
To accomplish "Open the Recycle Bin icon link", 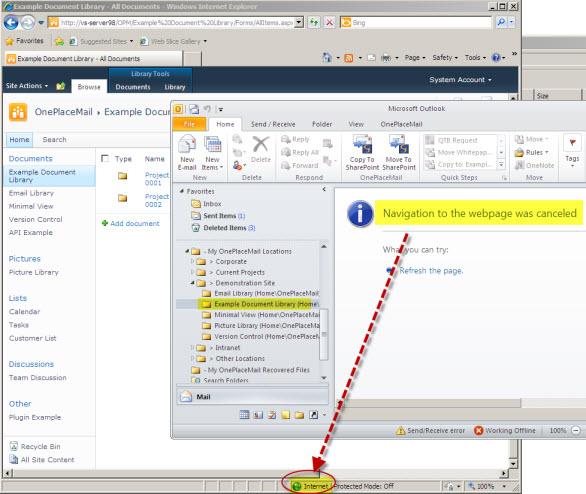I will (x=14, y=446).
